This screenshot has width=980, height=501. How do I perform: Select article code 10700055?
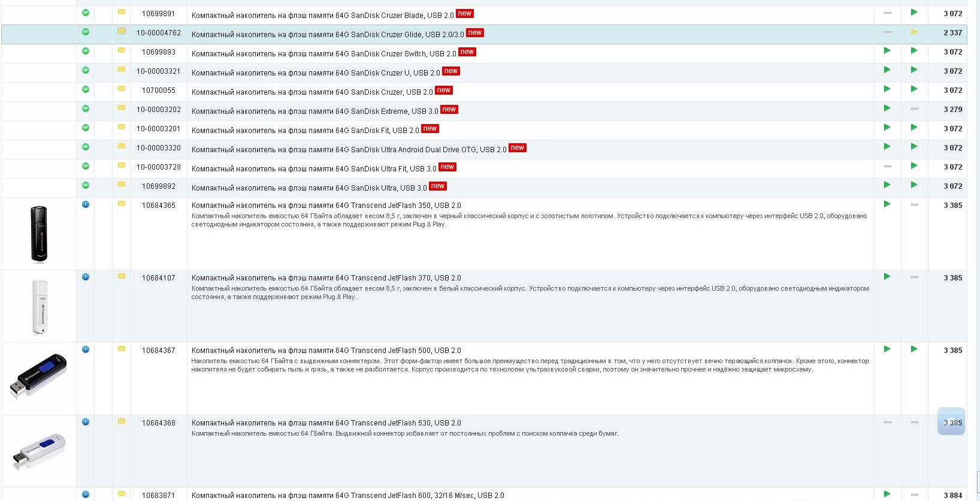click(x=159, y=90)
